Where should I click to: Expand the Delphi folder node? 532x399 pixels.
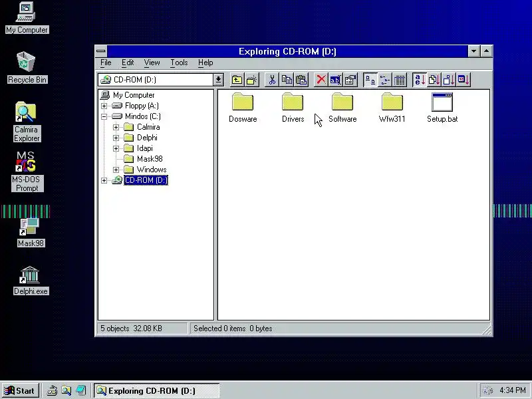click(x=116, y=138)
